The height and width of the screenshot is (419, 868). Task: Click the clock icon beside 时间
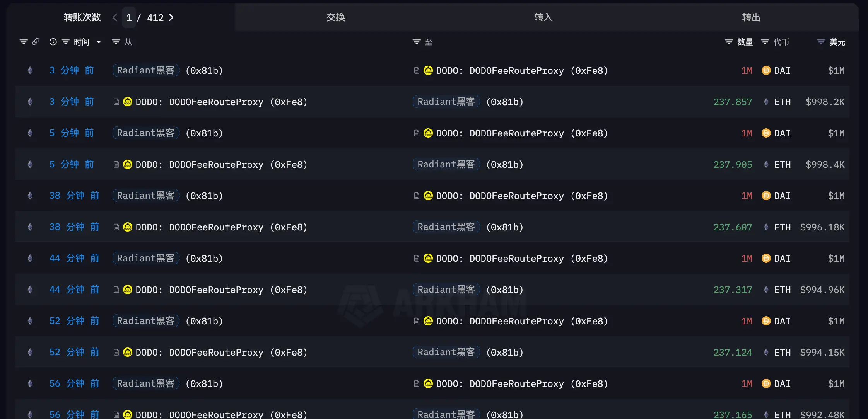click(53, 42)
